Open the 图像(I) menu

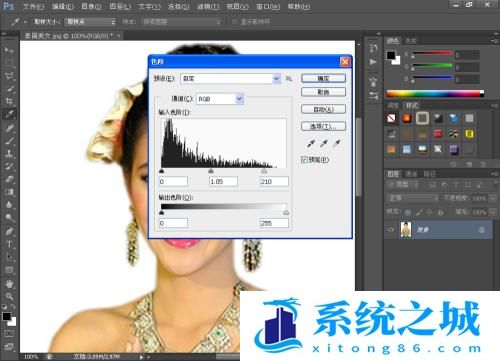(91, 6)
